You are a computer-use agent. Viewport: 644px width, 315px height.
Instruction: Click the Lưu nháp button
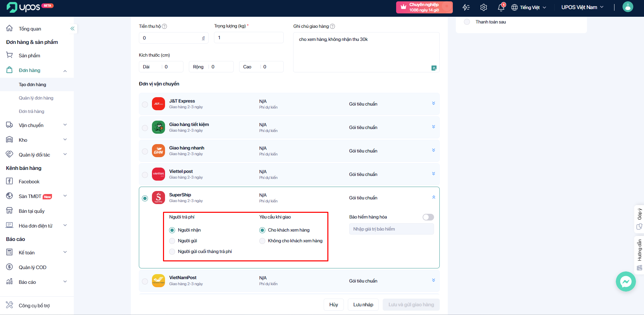point(363,305)
